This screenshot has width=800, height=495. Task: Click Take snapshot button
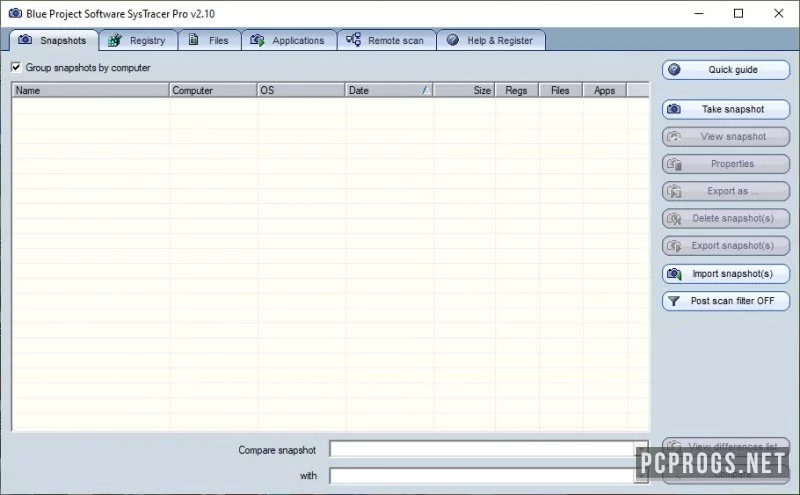click(x=726, y=109)
